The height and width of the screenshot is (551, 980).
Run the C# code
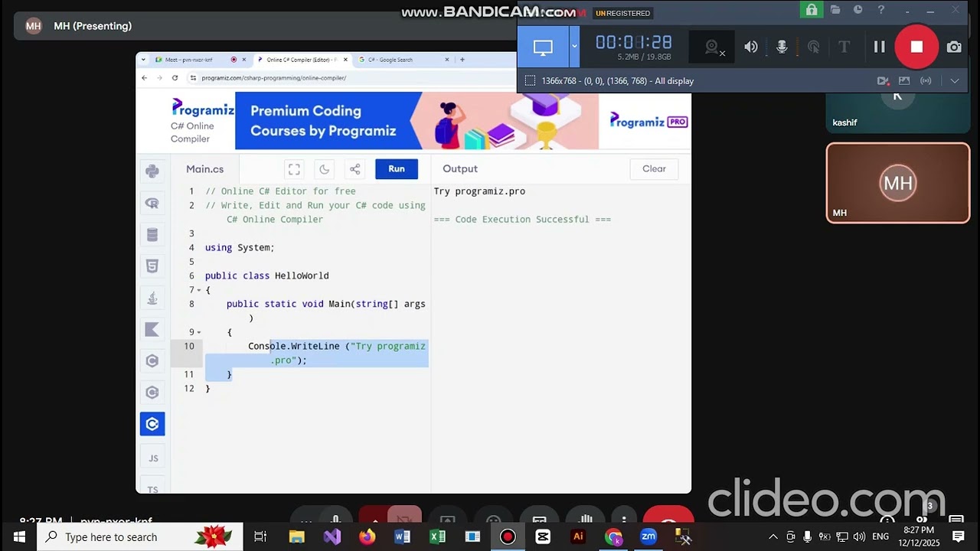point(397,169)
